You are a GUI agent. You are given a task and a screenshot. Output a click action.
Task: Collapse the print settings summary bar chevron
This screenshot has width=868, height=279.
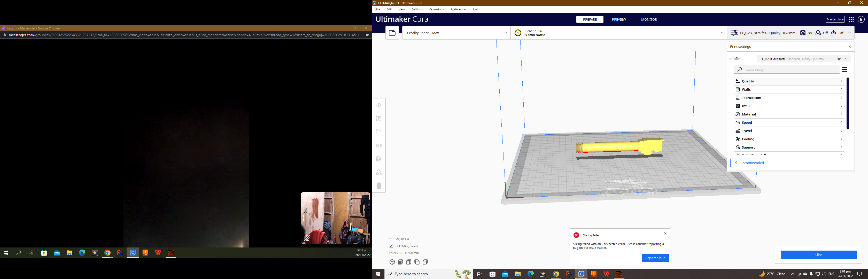[849, 33]
